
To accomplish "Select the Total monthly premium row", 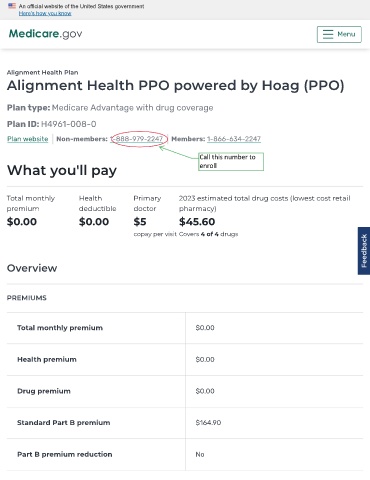I will pyautogui.click(x=185, y=328).
